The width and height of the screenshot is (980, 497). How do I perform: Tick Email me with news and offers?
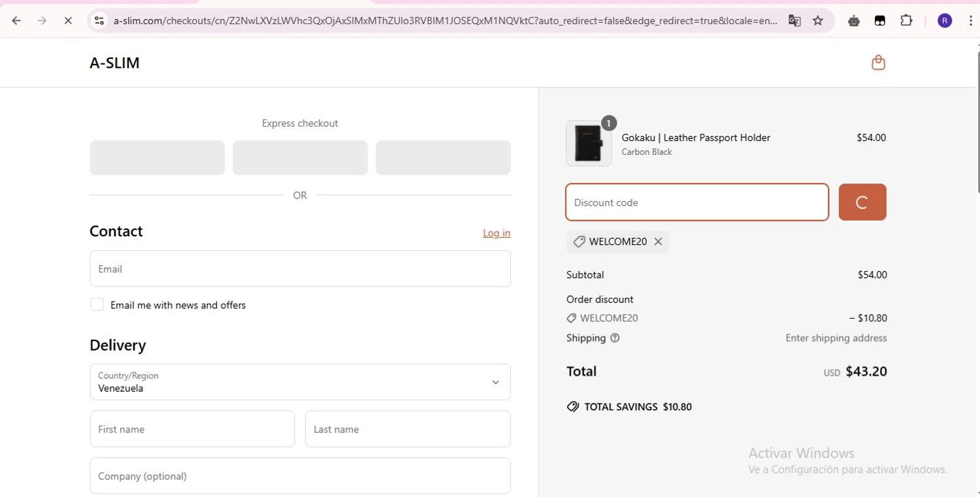pos(97,304)
